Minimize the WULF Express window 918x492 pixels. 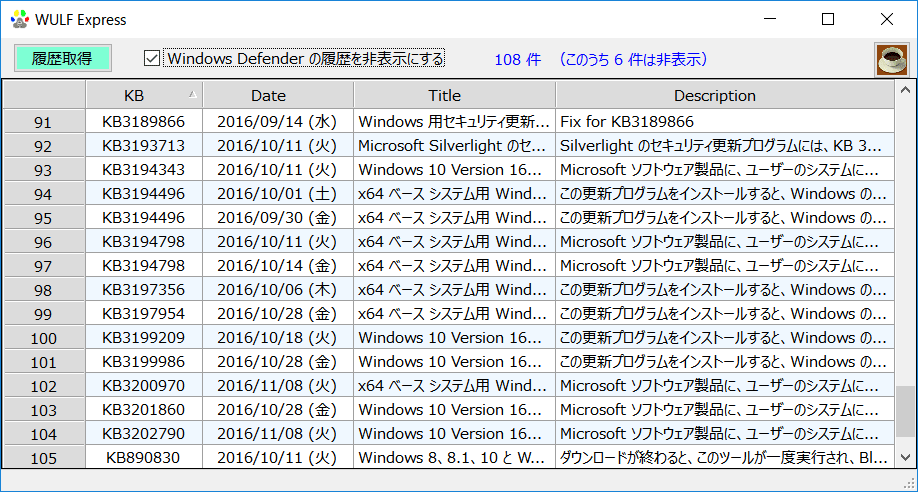tap(769, 19)
